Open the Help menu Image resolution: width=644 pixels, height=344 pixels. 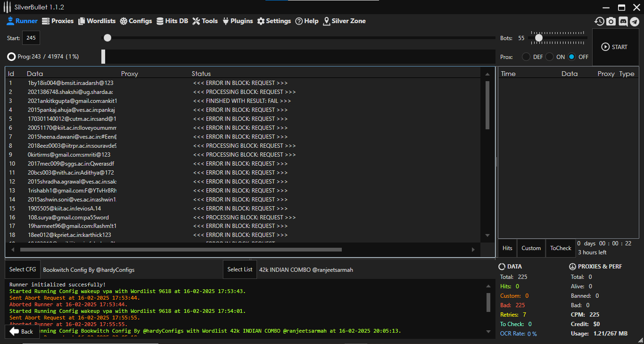[x=307, y=21]
